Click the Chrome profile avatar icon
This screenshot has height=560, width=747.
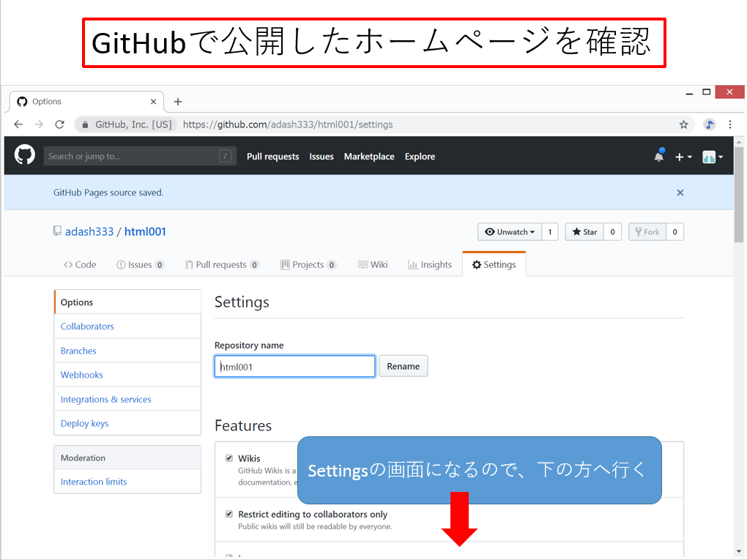point(709,124)
